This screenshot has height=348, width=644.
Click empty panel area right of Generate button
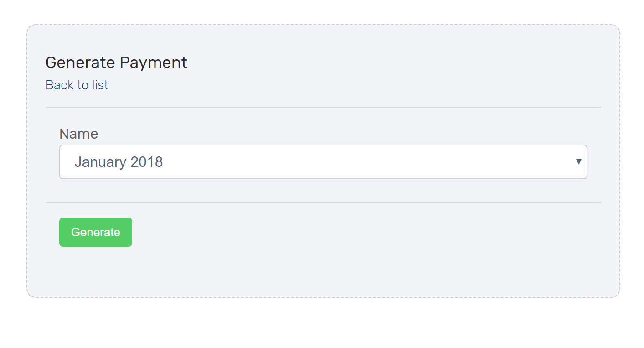tap(365, 233)
